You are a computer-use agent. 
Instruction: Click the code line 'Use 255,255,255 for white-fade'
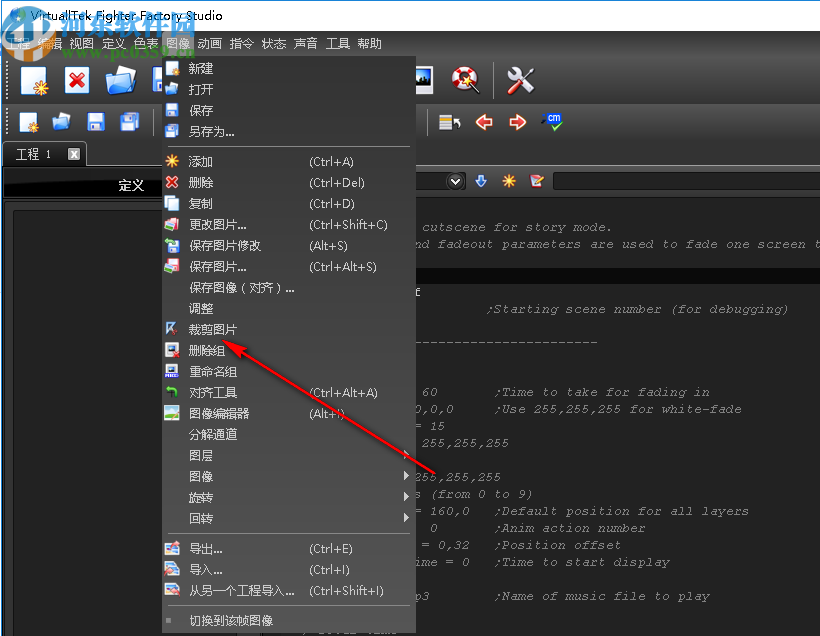click(618, 410)
